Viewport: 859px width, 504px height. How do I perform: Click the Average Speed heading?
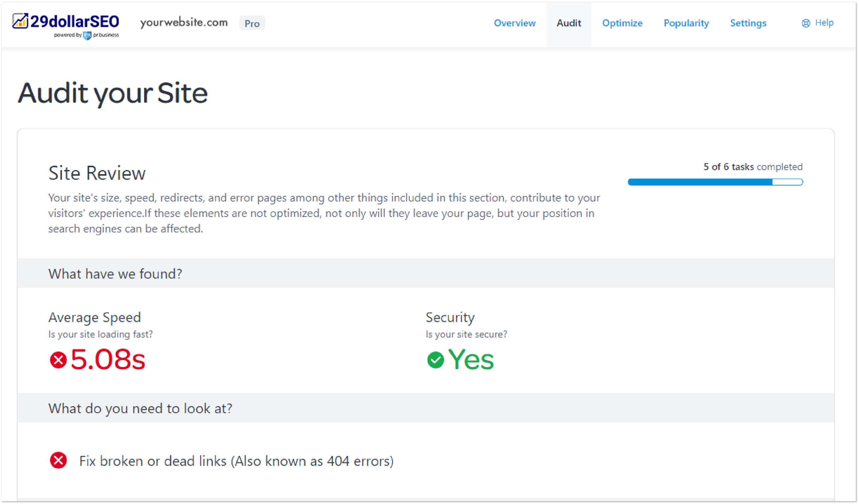[94, 317]
